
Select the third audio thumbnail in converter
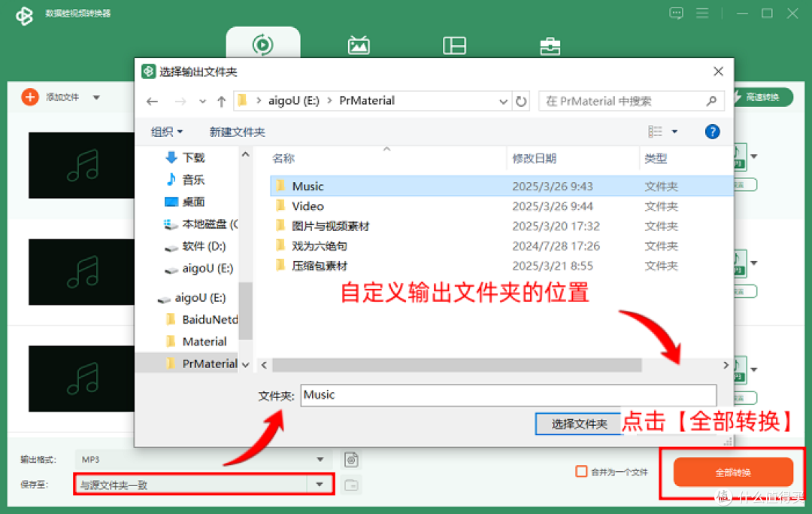(81, 379)
